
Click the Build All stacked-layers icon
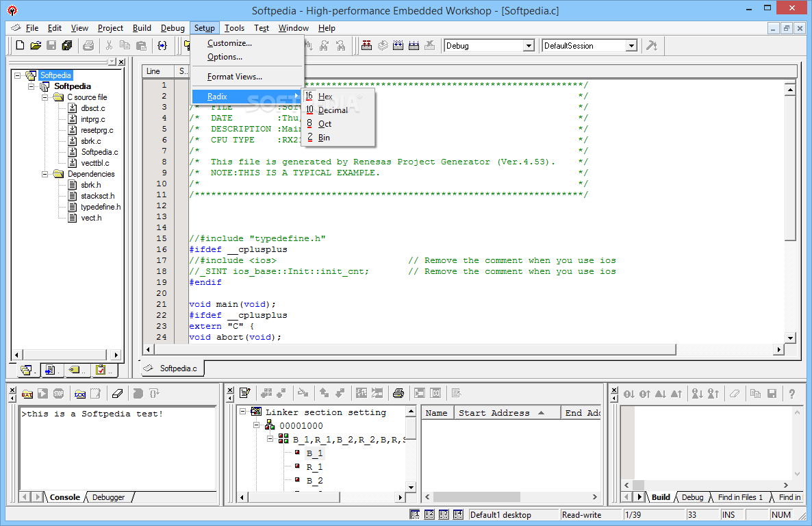383,46
